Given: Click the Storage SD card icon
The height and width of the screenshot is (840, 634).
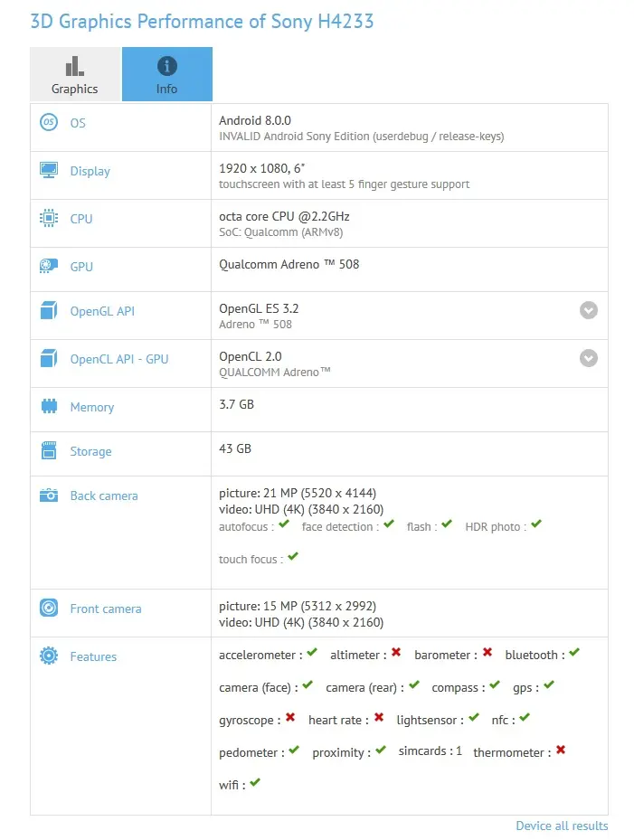Looking at the screenshot, I should click(49, 450).
